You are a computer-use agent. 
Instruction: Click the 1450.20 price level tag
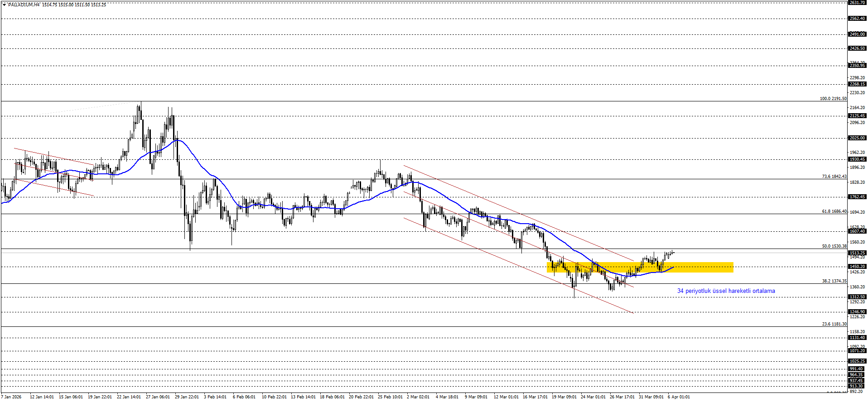pyautogui.click(x=857, y=267)
